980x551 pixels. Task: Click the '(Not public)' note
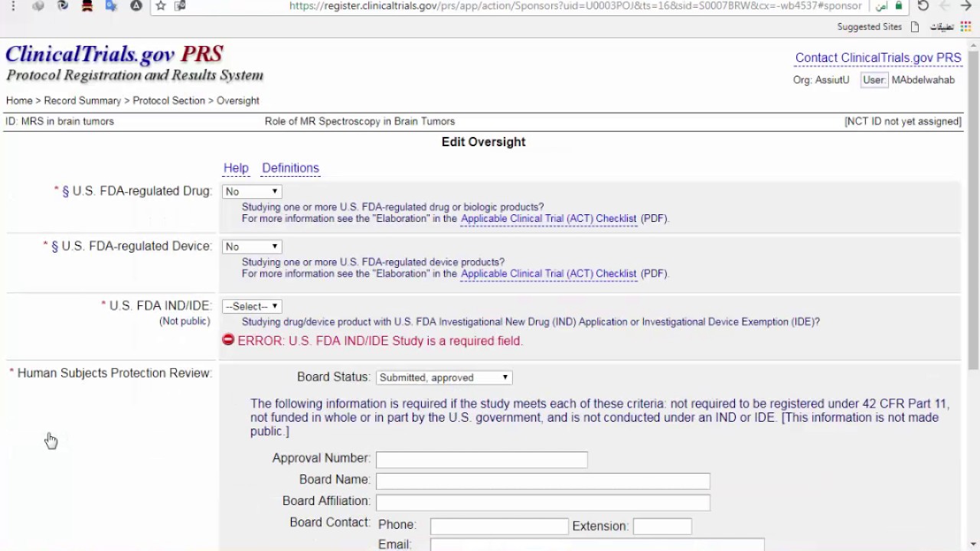pos(185,321)
